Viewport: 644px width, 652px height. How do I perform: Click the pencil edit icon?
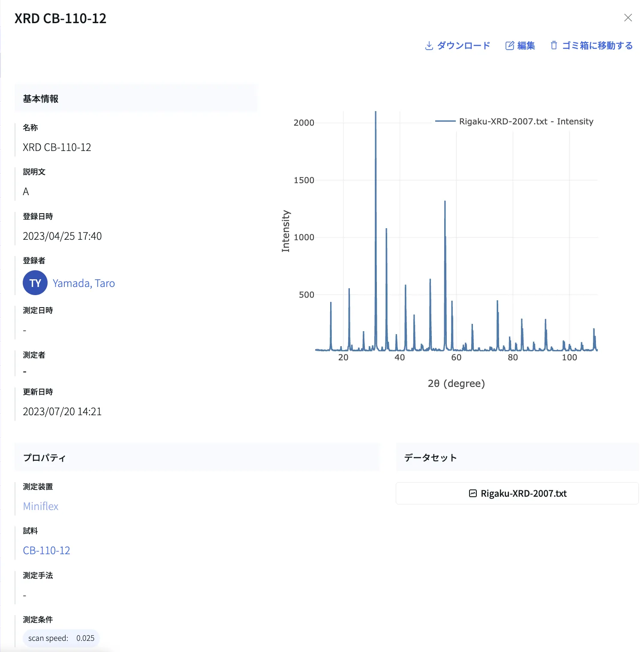[x=509, y=45]
